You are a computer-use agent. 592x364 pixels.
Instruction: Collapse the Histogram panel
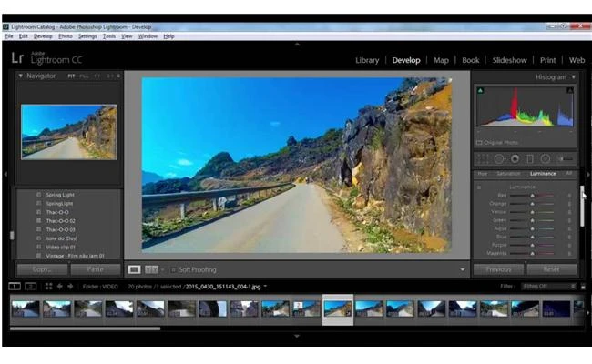pyautogui.click(x=573, y=77)
